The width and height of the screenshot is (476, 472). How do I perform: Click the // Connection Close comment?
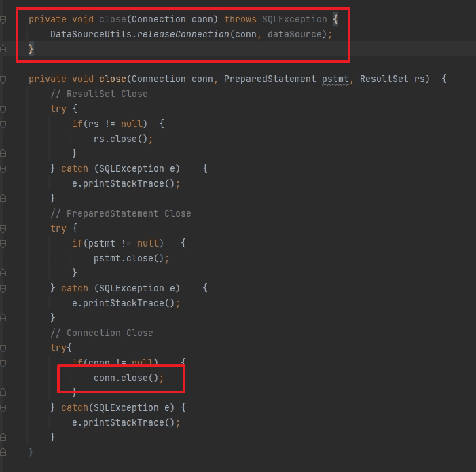pos(102,333)
